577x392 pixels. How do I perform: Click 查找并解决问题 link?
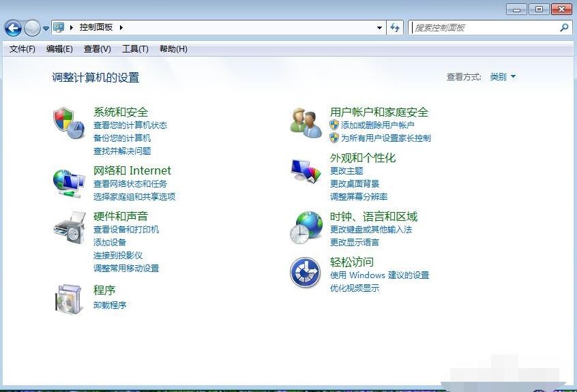click(122, 151)
